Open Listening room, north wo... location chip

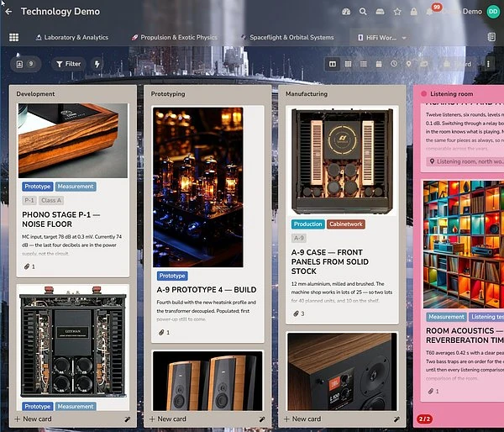465,161
